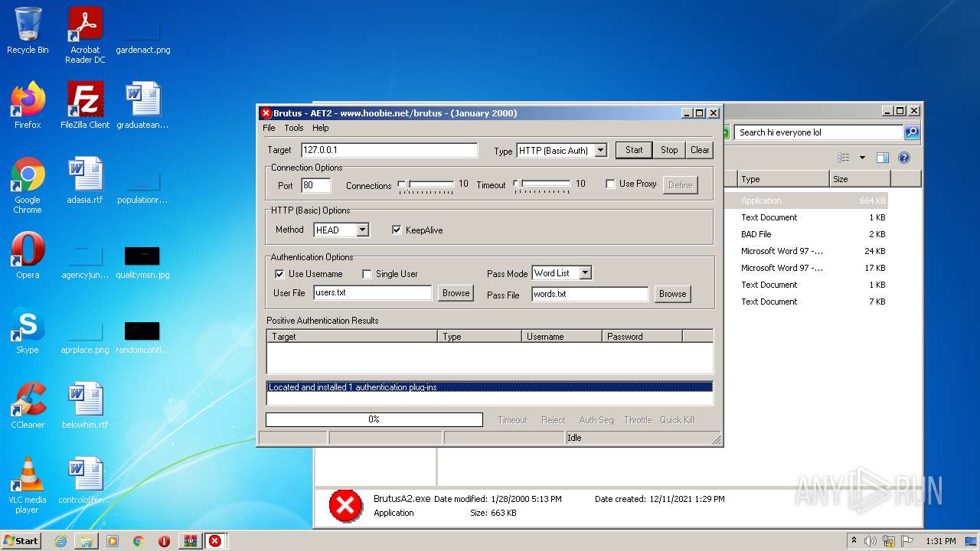Click the User File text field
Image resolution: width=980 pixels, height=551 pixels.
(x=373, y=293)
